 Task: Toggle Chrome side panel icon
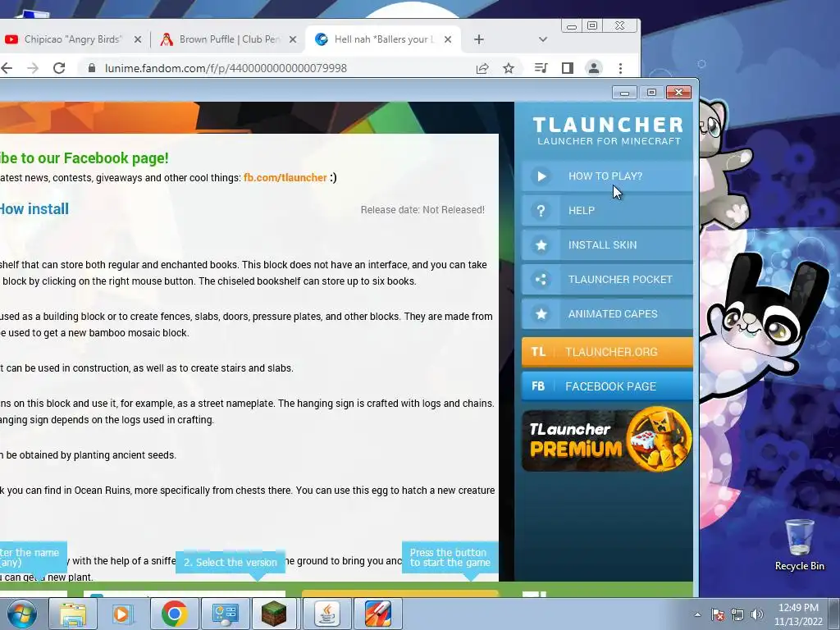(x=568, y=68)
